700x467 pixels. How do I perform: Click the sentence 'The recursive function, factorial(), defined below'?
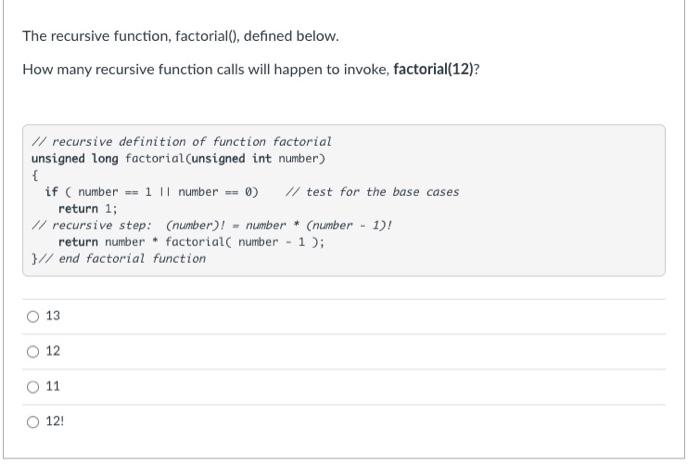pyautogui.click(x=181, y=36)
